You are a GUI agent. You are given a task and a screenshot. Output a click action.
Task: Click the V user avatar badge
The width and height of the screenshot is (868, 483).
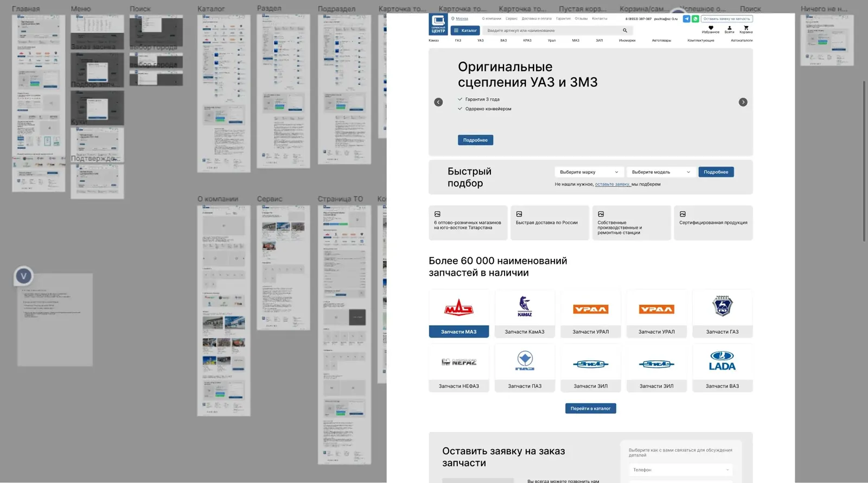(x=23, y=276)
